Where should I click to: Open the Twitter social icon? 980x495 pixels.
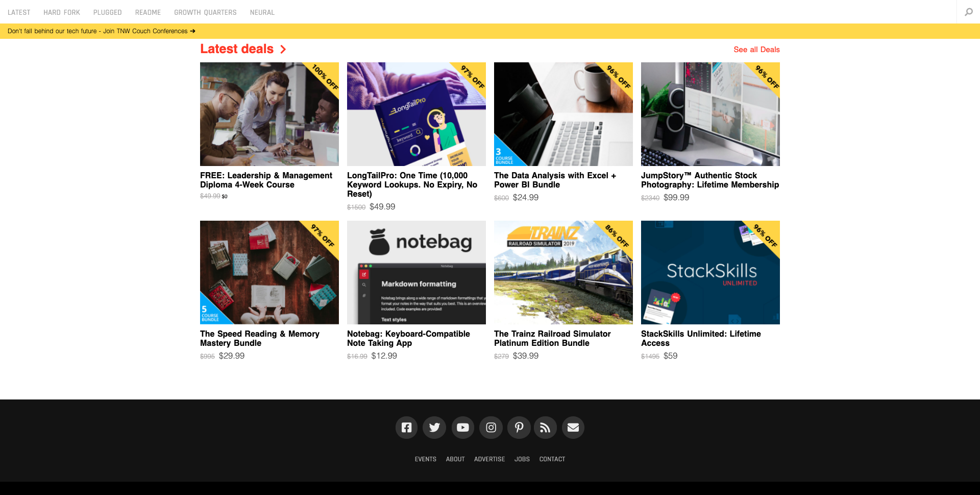point(434,428)
